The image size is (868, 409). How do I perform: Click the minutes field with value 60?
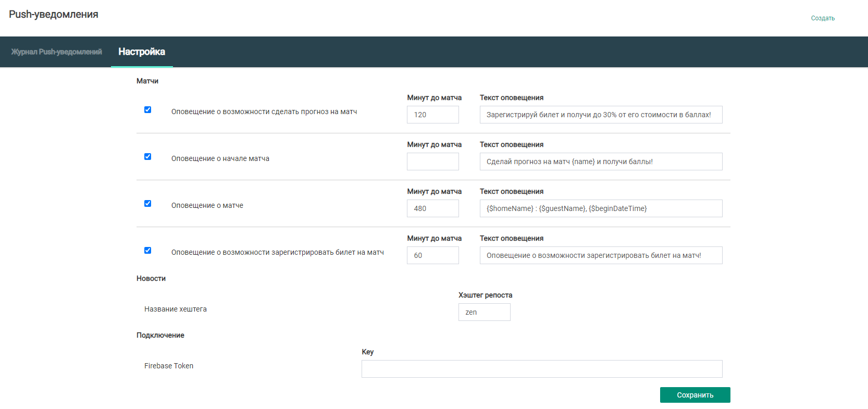tap(432, 255)
